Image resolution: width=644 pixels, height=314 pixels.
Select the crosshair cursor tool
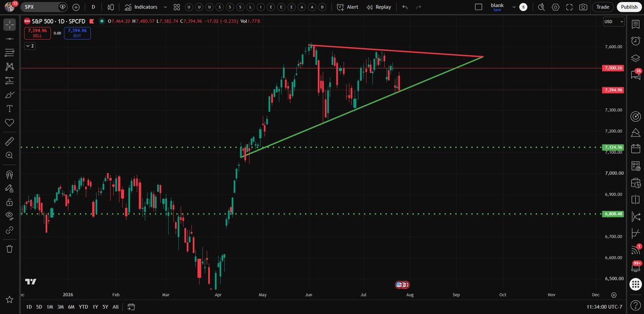(x=9, y=25)
